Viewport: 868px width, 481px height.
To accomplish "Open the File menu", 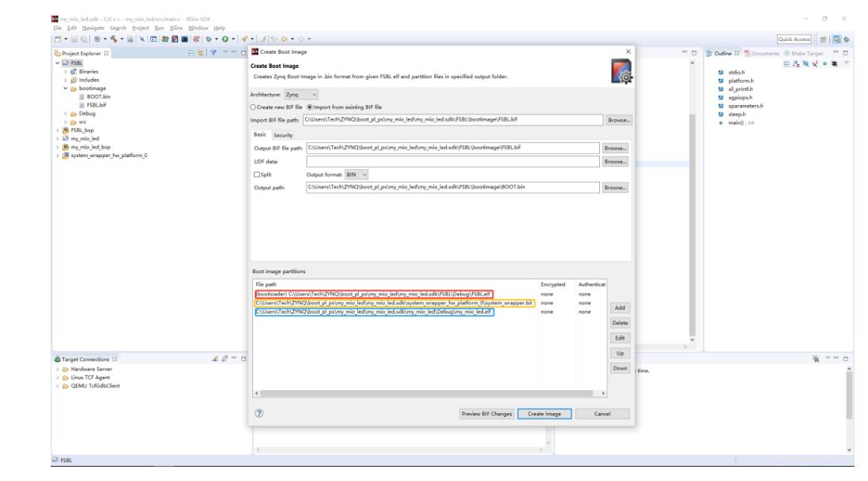I will [57, 28].
